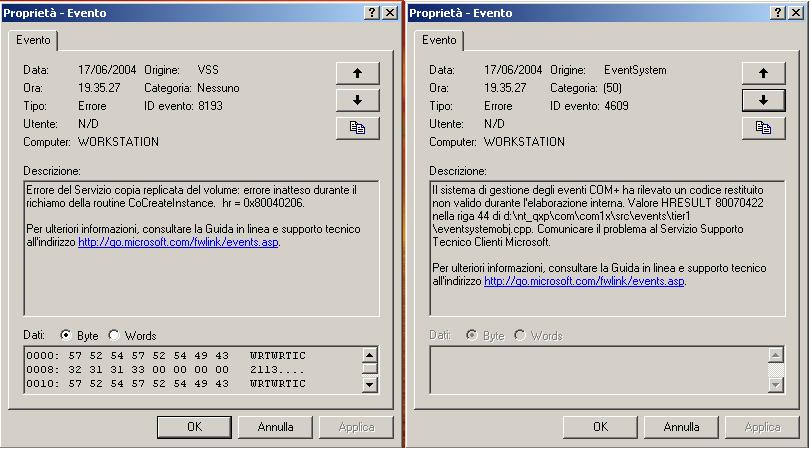Image resolution: width=810 pixels, height=449 pixels.
Task: Copy event details in VSS window
Action: click(x=357, y=128)
